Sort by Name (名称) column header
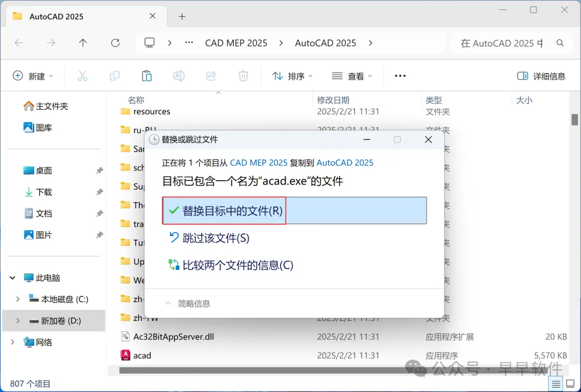 coord(136,100)
